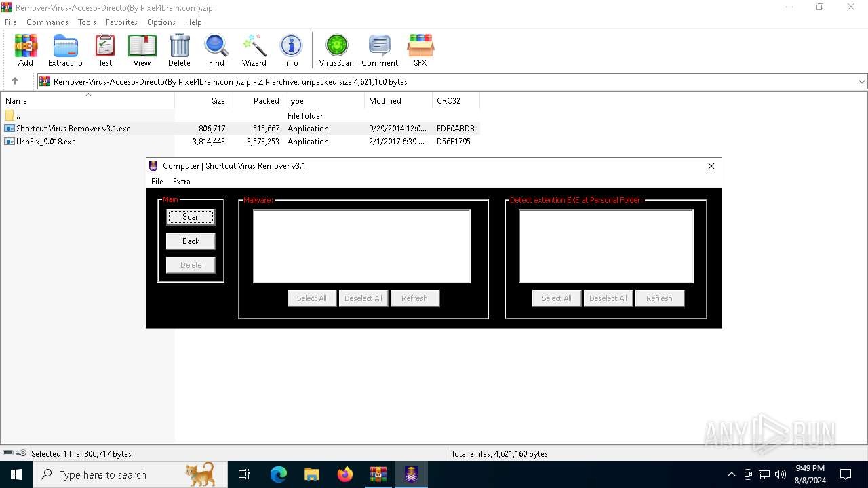
Task: Click Select All under the Malware list
Action: pos(312,298)
